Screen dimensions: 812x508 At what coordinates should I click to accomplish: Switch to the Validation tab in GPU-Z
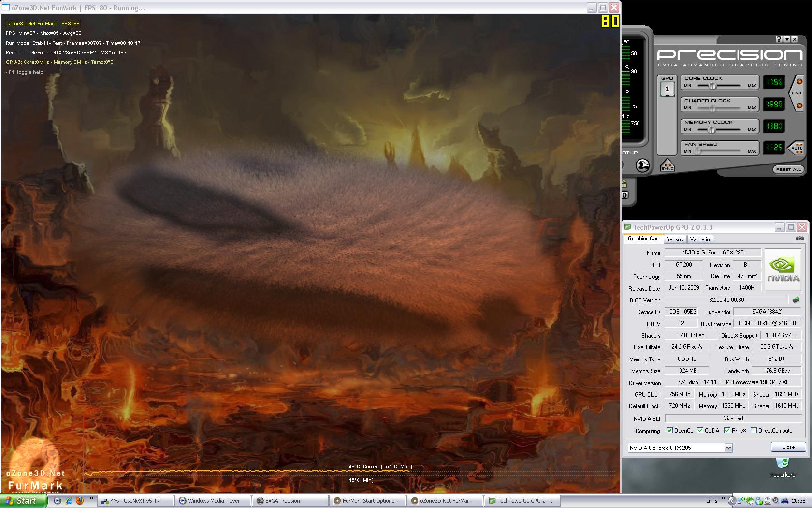click(701, 239)
